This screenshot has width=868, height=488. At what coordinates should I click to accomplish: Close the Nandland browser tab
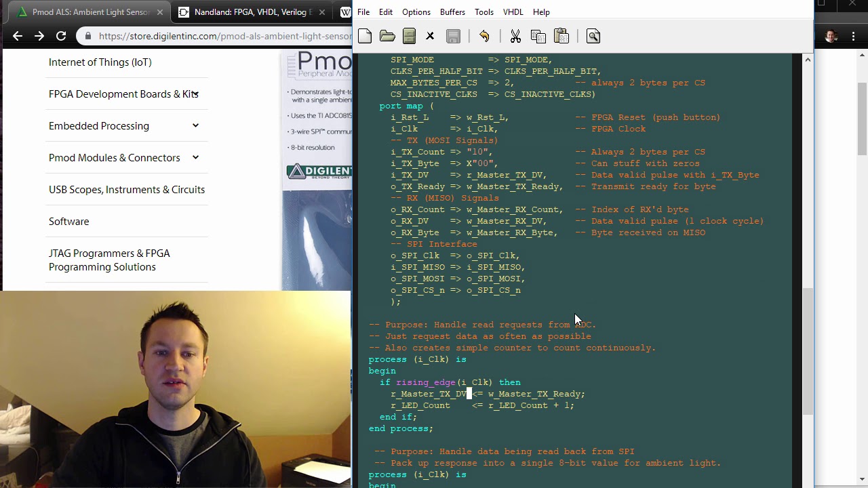click(323, 12)
